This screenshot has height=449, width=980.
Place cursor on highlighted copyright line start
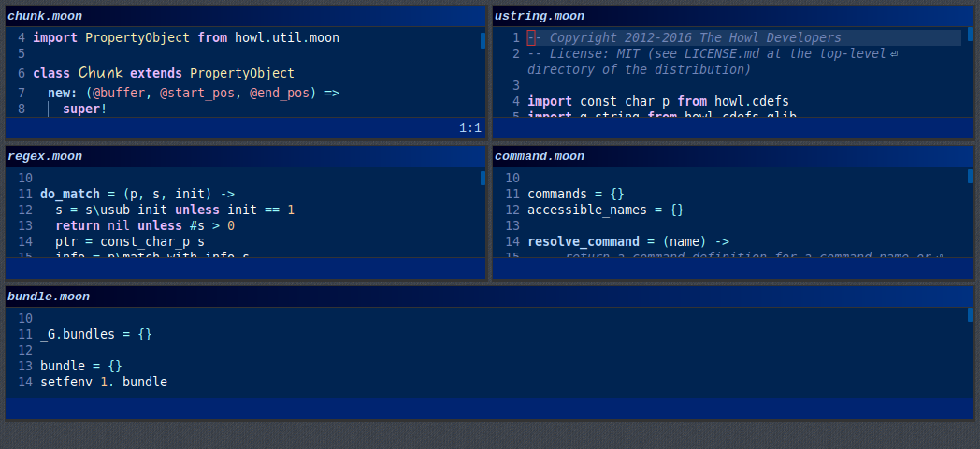[531, 37]
